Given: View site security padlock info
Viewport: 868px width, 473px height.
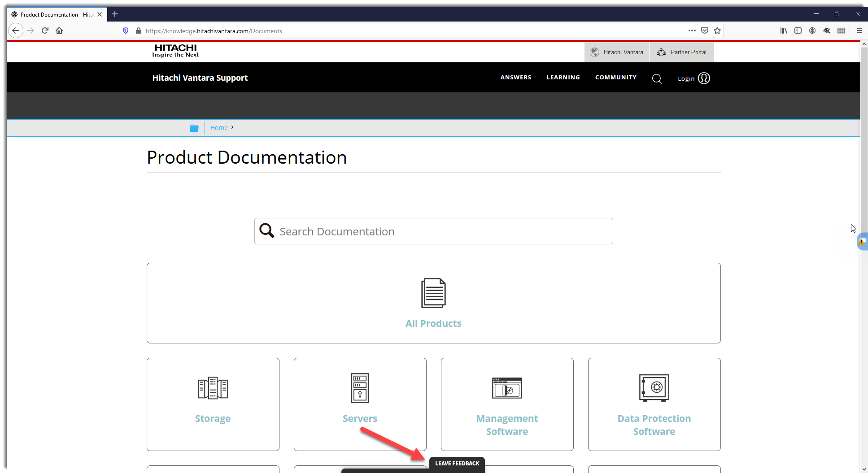Looking at the screenshot, I should click(x=139, y=30).
